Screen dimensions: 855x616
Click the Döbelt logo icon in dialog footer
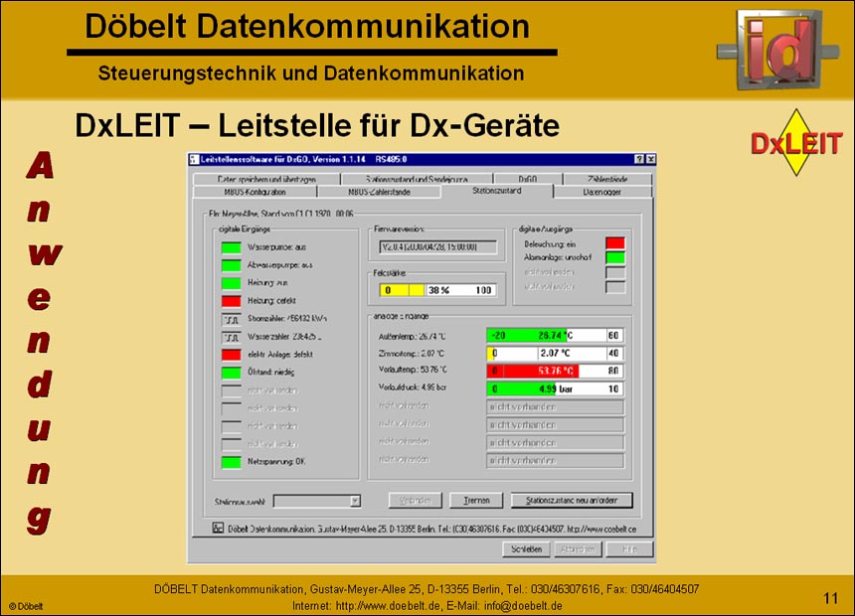pos(218,528)
